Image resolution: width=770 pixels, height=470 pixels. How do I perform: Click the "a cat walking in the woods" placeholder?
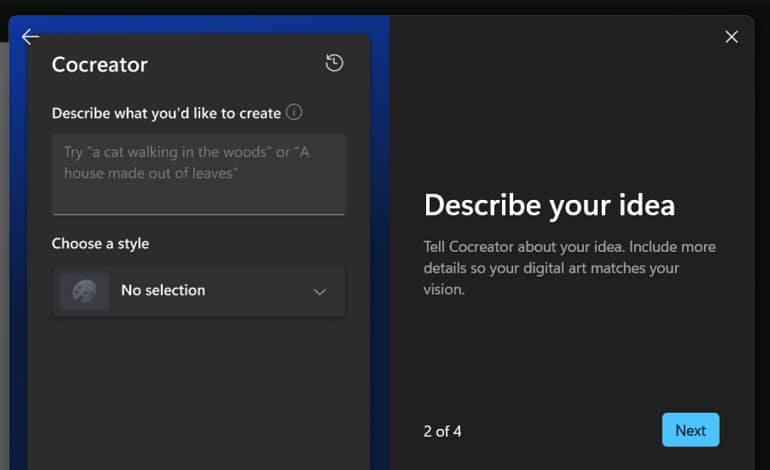[x=178, y=152]
